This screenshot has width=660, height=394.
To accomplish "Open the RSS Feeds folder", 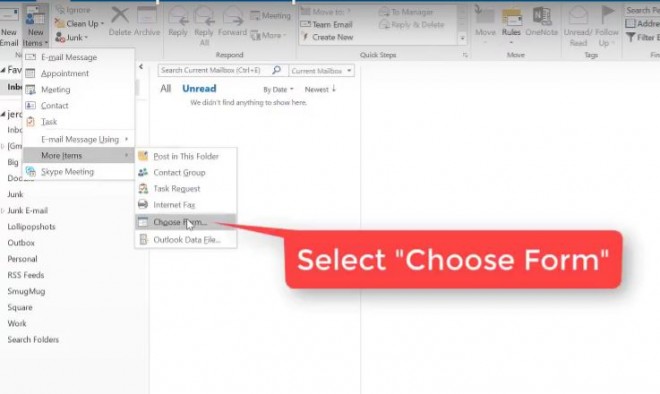I will tap(26, 275).
